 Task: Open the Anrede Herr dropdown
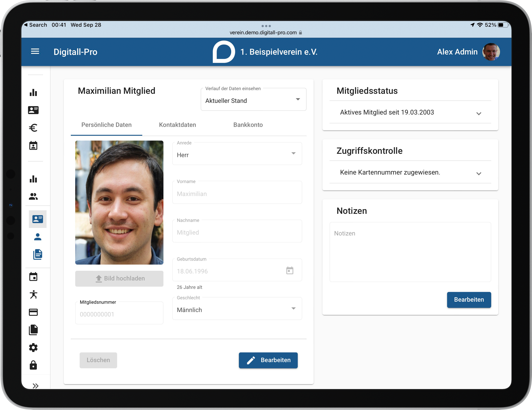click(237, 154)
